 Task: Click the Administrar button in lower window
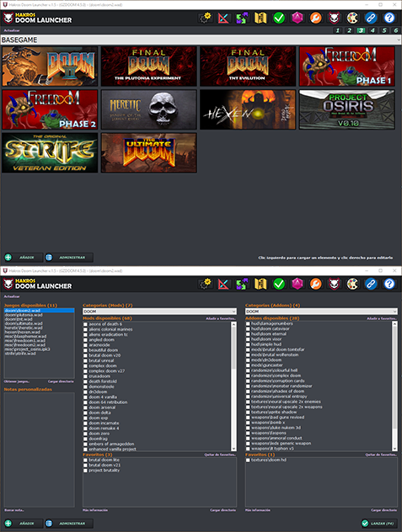69,524
